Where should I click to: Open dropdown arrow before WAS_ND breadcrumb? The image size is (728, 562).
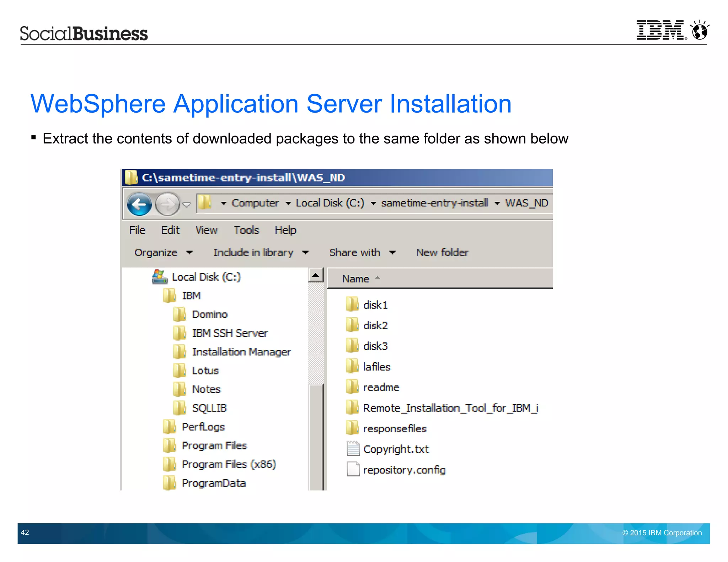coord(497,203)
